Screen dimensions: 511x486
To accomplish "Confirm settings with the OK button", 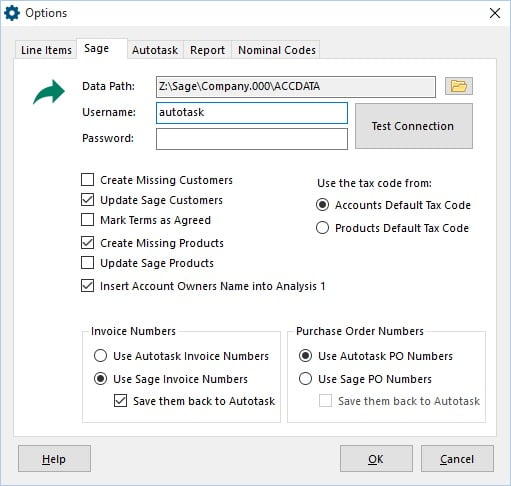I will tap(376, 459).
